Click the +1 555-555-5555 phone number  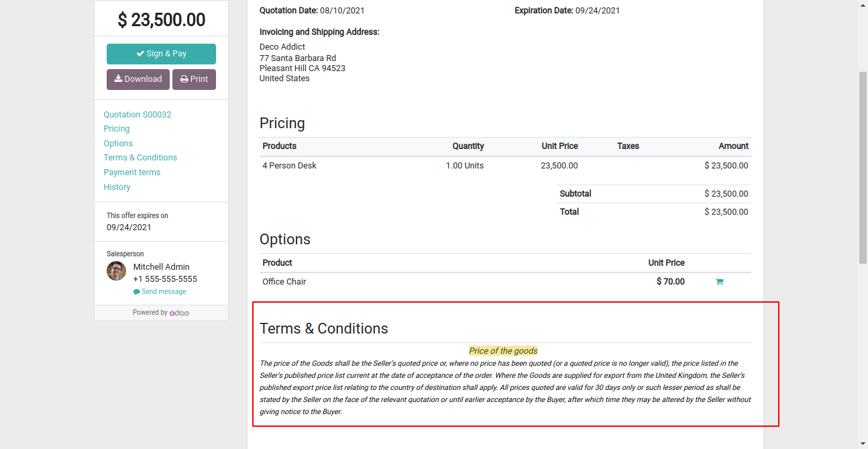pyautogui.click(x=165, y=279)
